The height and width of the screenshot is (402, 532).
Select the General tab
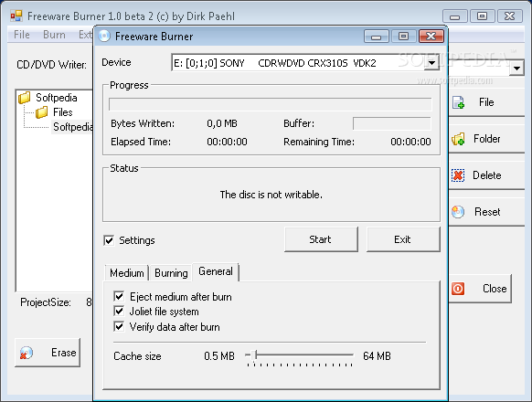point(216,271)
